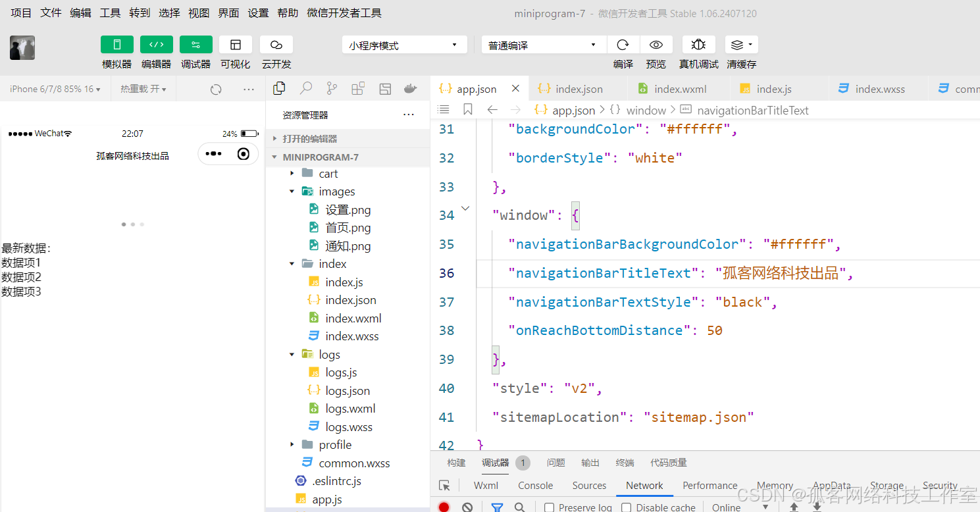Open the 普通编译 compile mode dropdown
This screenshot has width=980, height=512.
coord(544,45)
